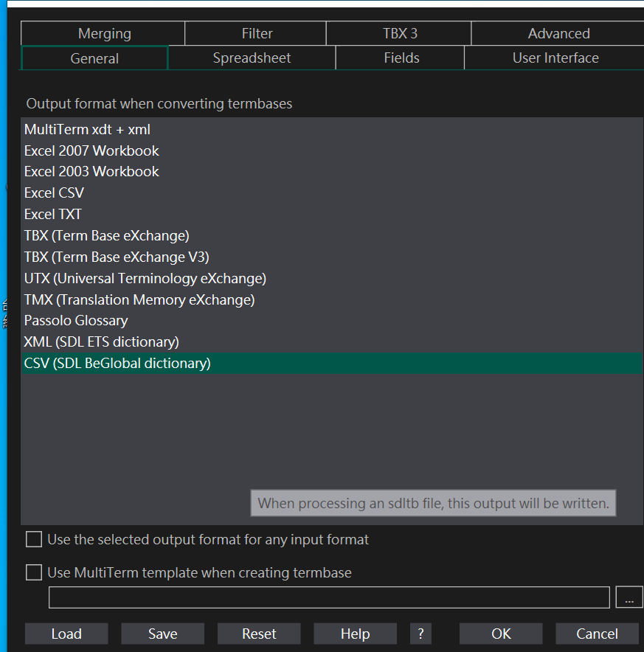Image resolution: width=644 pixels, height=652 pixels.
Task: Enable output format for any input format
Action: pos(33,539)
